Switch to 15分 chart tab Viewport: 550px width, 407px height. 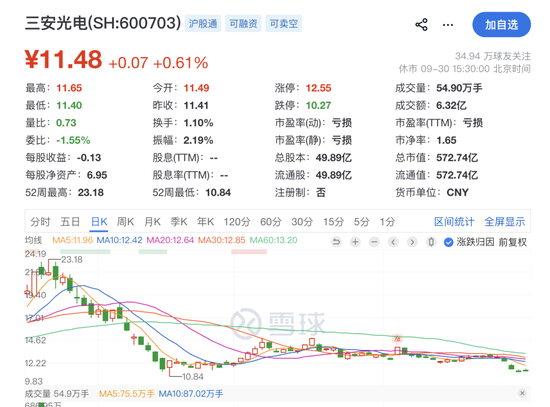pyautogui.click(x=333, y=222)
